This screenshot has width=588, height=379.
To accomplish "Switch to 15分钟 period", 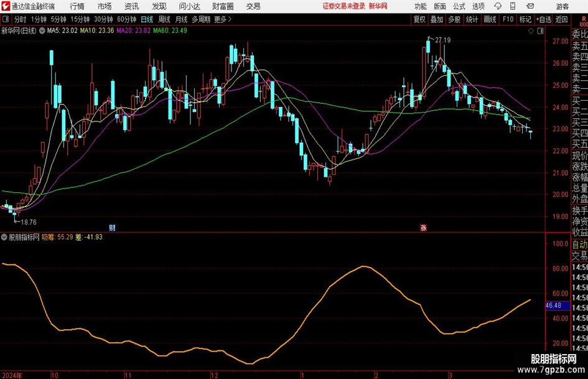I will 80,19.
